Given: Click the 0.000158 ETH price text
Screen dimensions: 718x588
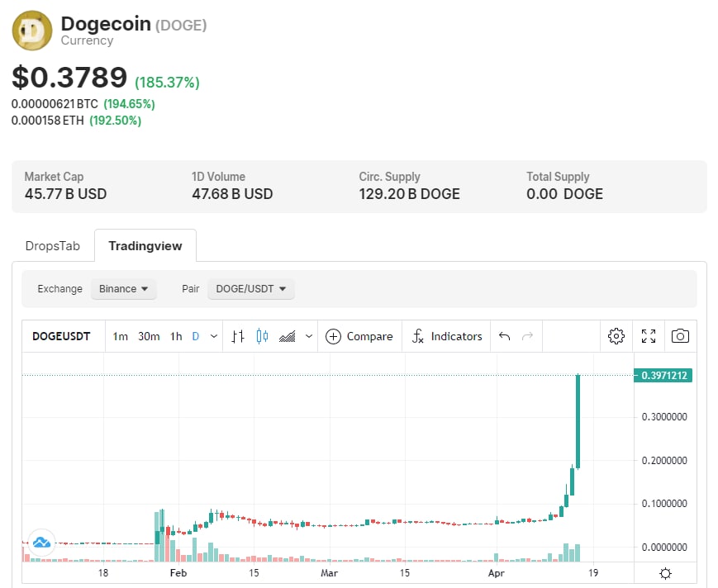Looking at the screenshot, I should point(48,121).
